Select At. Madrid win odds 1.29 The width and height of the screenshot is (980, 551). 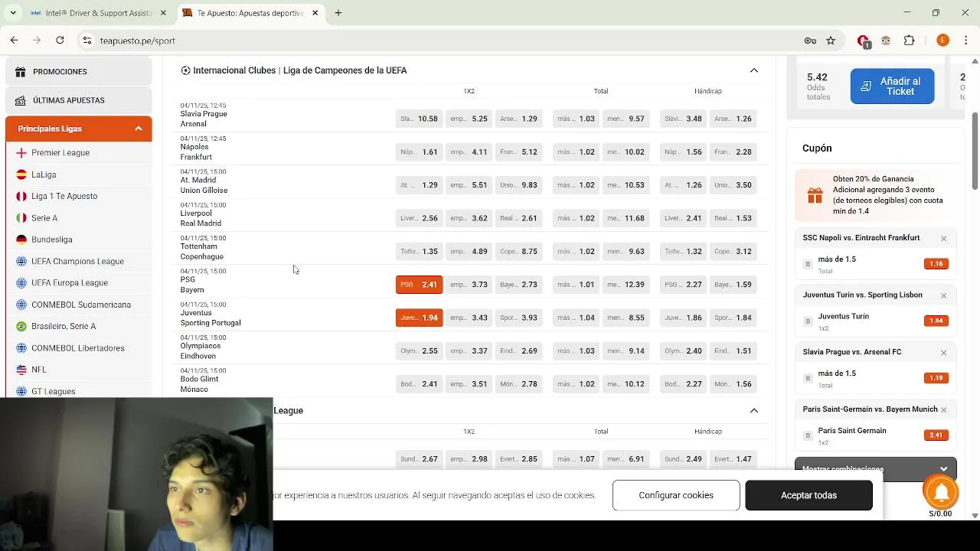point(419,185)
